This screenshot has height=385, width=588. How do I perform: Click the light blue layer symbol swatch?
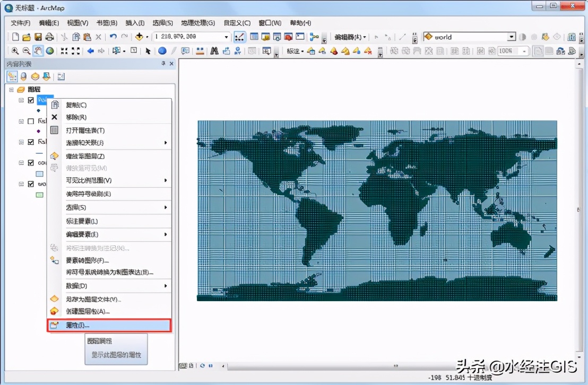coord(39,173)
